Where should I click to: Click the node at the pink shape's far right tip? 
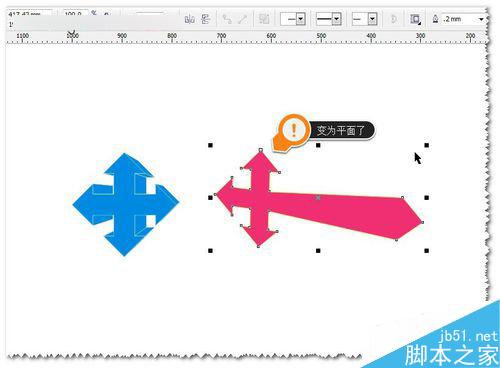point(423,222)
